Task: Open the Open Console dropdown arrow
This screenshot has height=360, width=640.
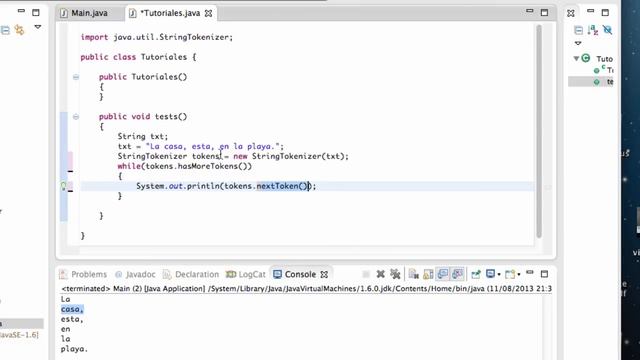Action: tap(518, 275)
